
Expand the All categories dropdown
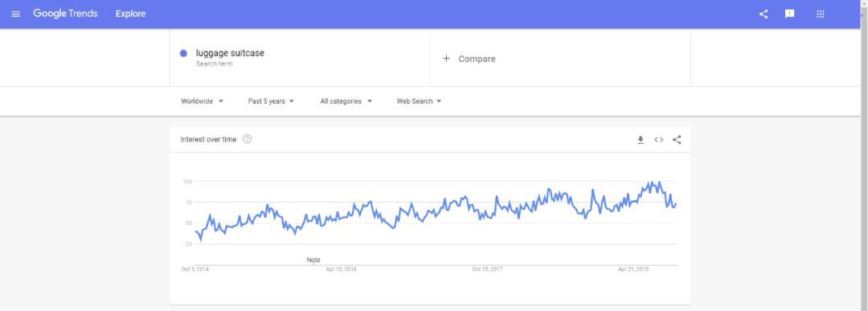coord(346,101)
